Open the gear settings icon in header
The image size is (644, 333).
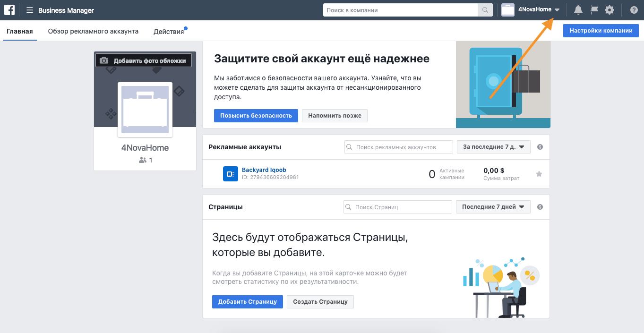(610, 10)
